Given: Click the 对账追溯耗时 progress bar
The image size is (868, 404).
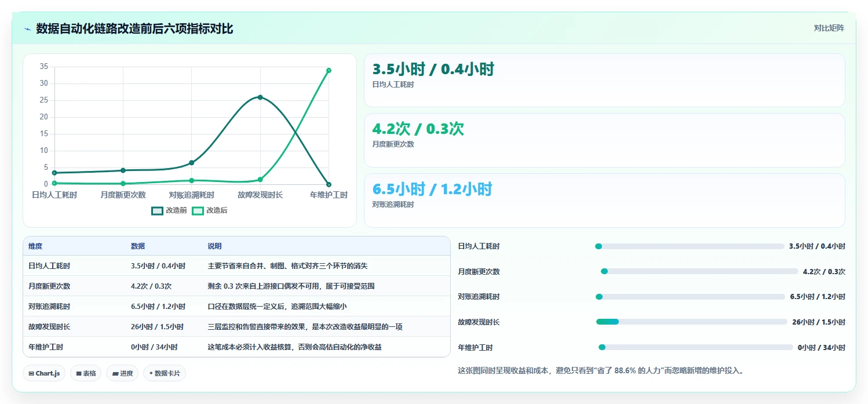Looking at the screenshot, I should pyautogui.click(x=690, y=297).
